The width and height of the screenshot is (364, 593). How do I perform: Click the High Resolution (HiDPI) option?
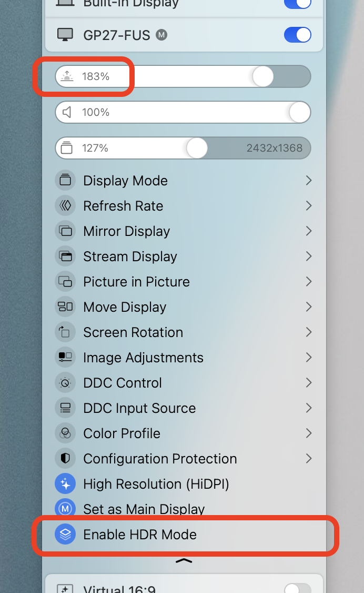coord(156,484)
